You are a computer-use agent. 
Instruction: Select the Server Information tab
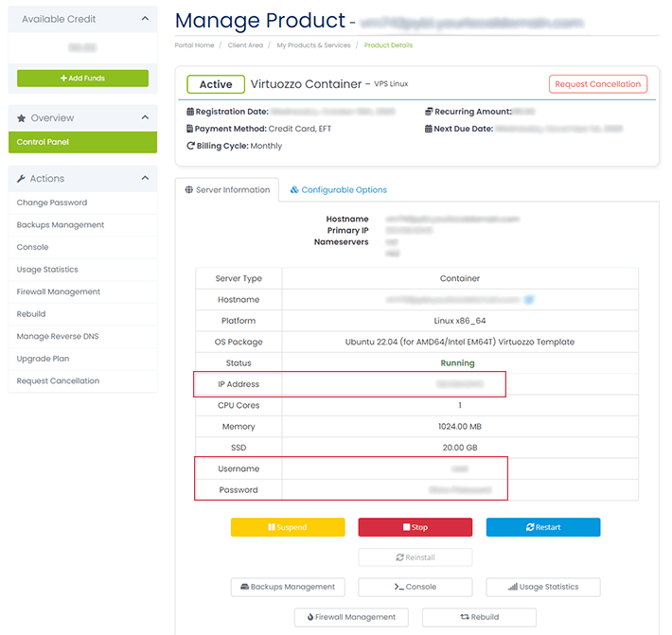pyautogui.click(x=227, y=190)
